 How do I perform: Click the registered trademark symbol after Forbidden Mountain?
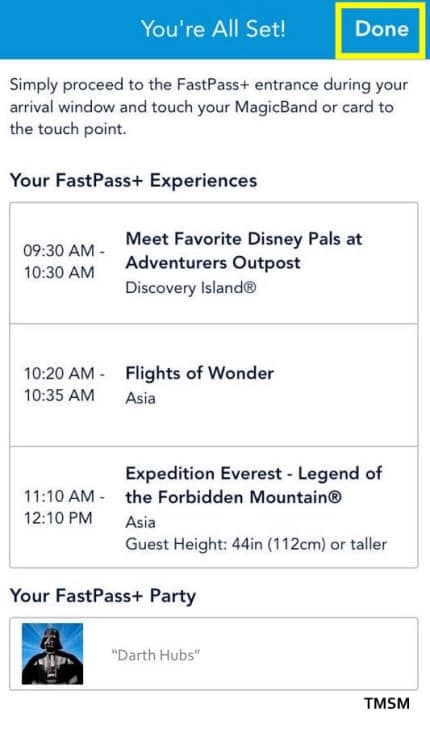pyautogui.click(x=334, y=497)
